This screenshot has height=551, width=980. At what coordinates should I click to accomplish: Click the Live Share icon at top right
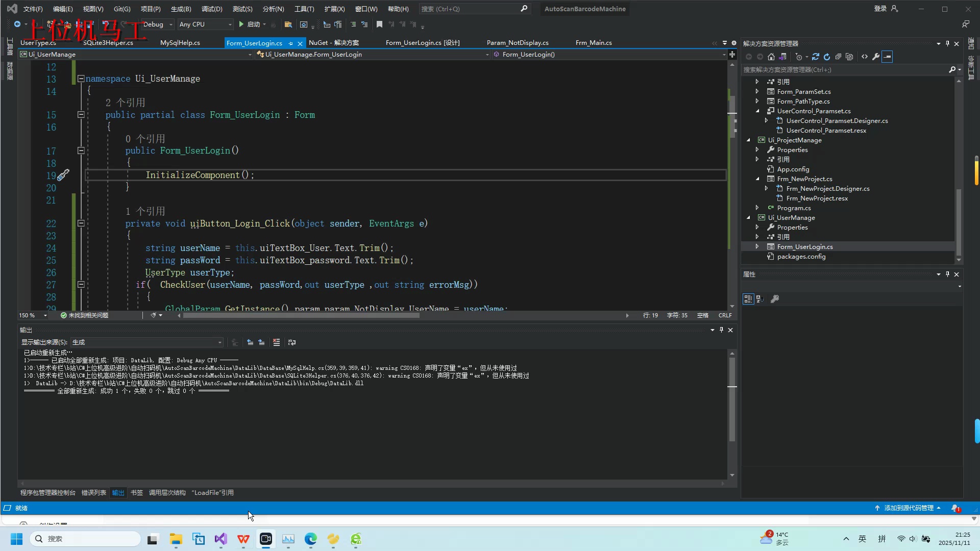(x=966, y=24)
